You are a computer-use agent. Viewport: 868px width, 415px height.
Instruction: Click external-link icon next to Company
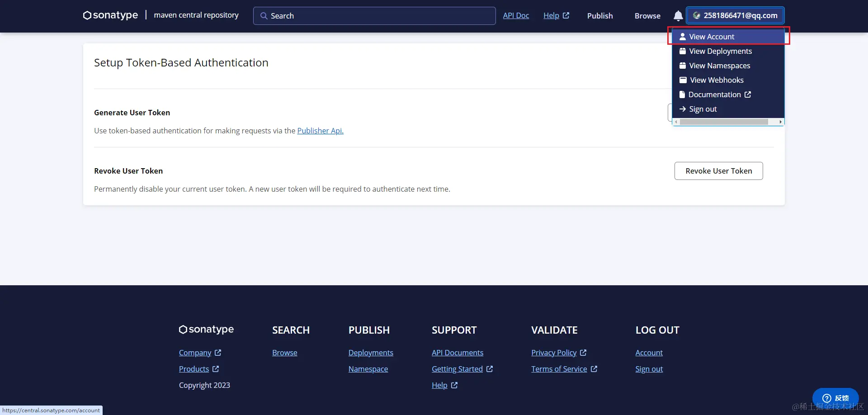218,353
